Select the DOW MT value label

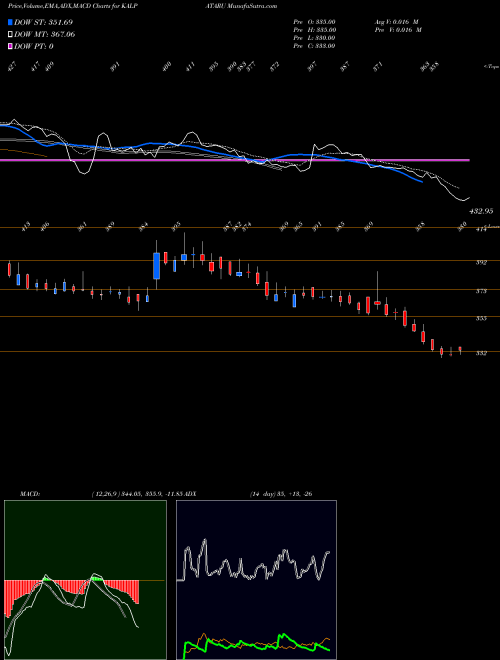click(x=45, y=35)
